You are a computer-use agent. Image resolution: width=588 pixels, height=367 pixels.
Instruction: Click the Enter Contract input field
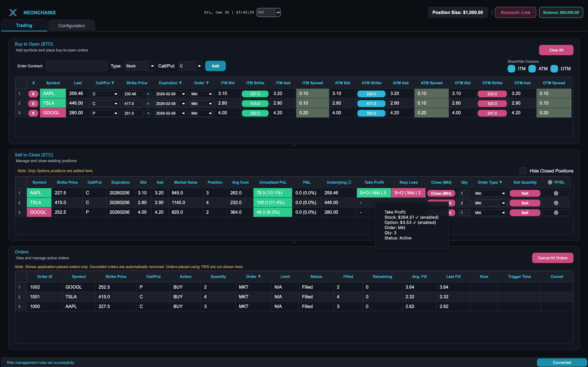[77, 66]
